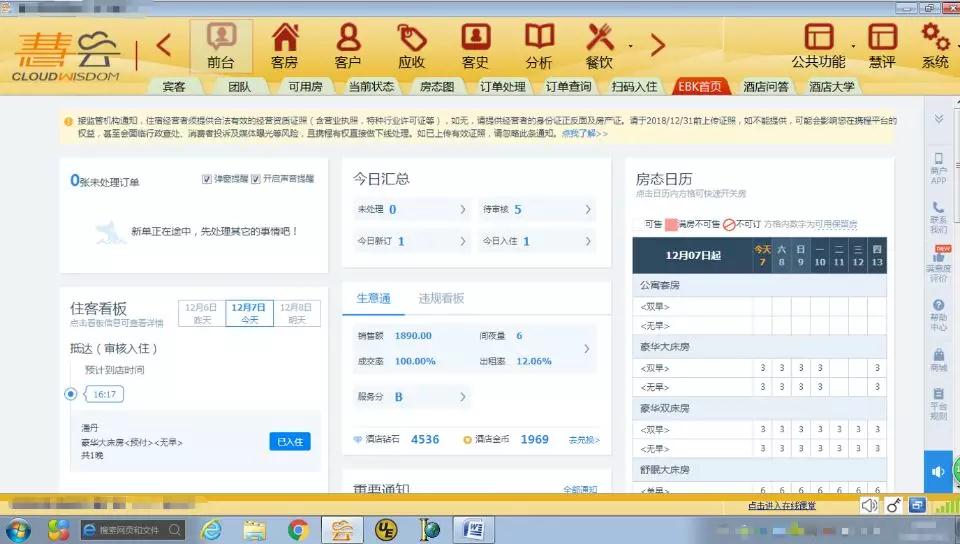Switch to the 酒店问答 tab
Screen dimensions: 960x544
766,87
